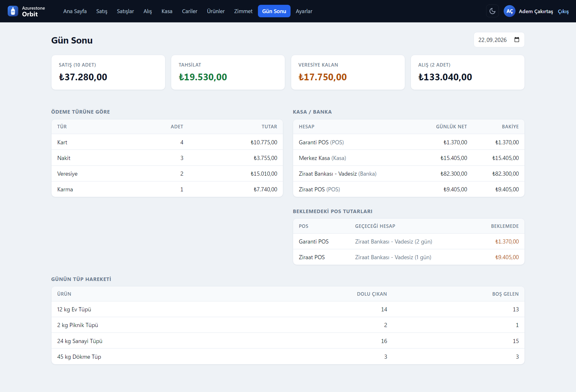The width and height of the screenshot is (576, 392).
Task: Click pending ₺9.405,00 for Ziraat POS
Action: tap(507, 257)
